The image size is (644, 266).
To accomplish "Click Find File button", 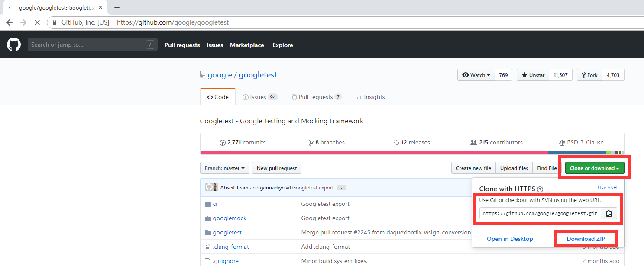I will (x=547, y=168).
